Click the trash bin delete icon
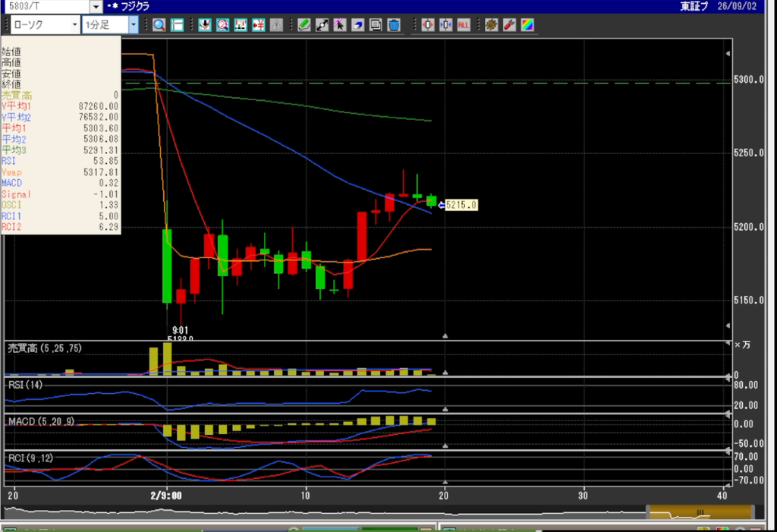This screenshot has width=777, height=532. pyautogui.click(x=394, y=25)
